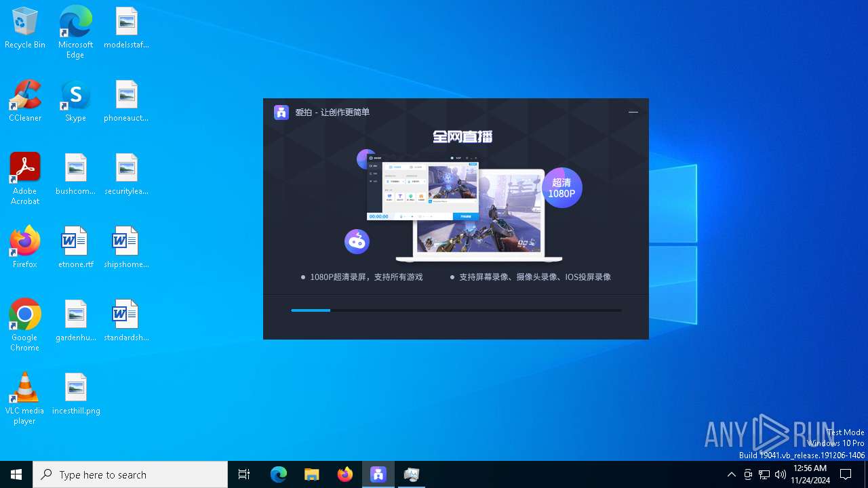Open Google Chrome desktop shortcut
This screenshot has width=868, height=488.
[25, 325]
